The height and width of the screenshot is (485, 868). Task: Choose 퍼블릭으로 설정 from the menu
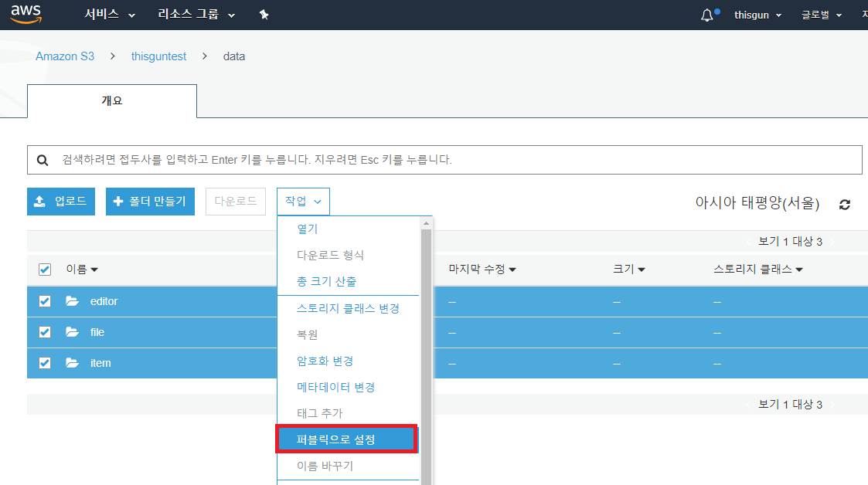346,439
